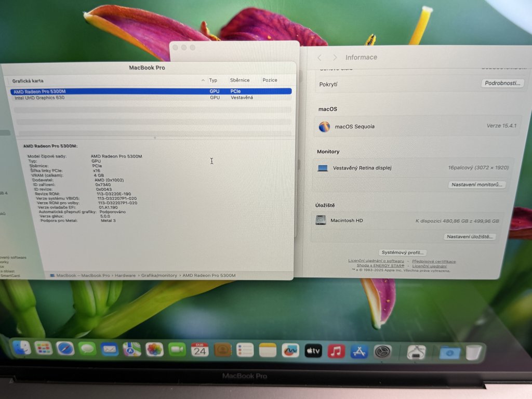
Task: Click the "Metal 3" support value
Action: (x=108, y=220)
